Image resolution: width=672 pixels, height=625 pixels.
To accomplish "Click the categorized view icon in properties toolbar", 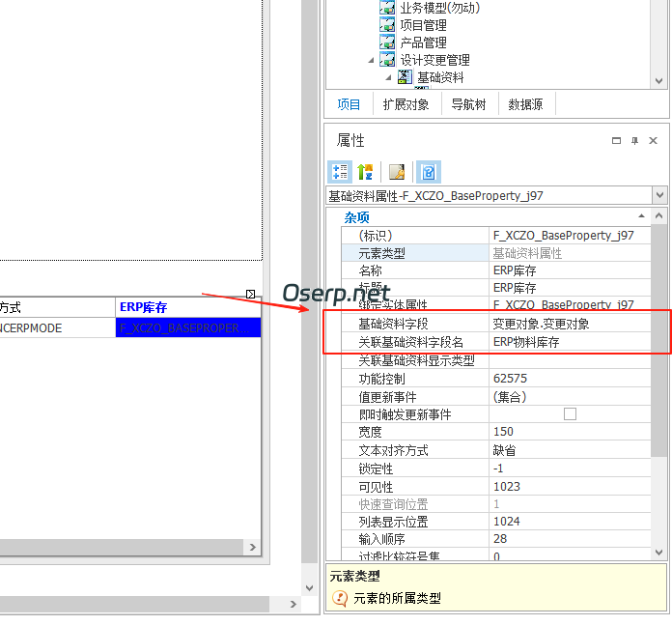I will (340, 172).
